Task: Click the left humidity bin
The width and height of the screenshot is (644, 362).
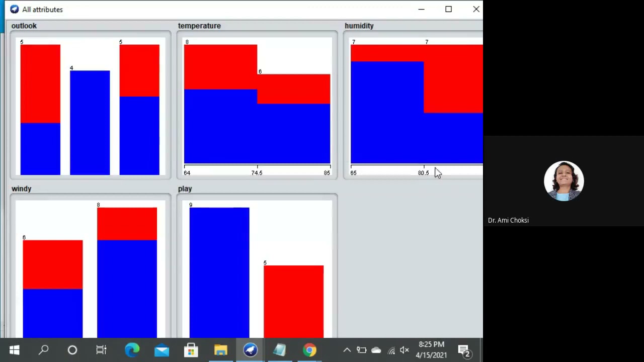Action: click(x=387, y=104)
